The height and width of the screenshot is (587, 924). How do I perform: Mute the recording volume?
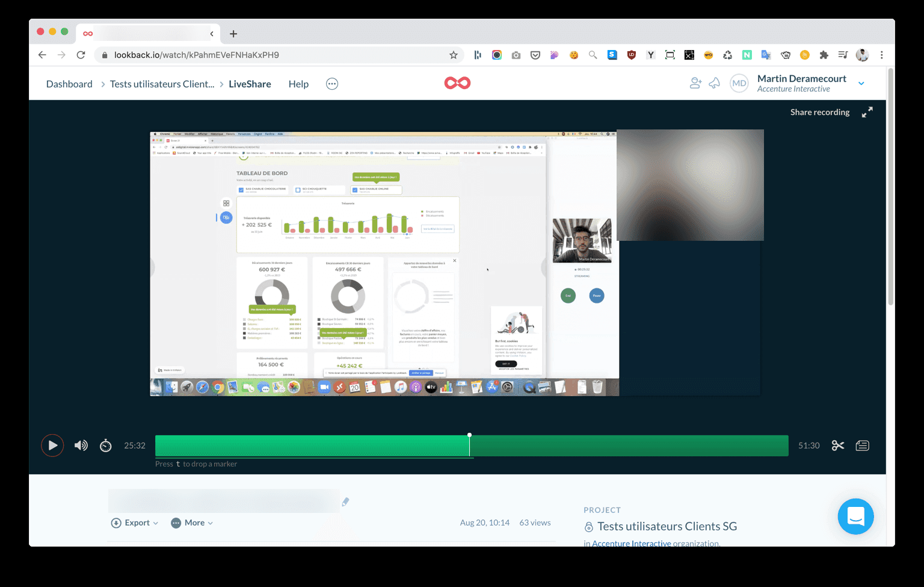(x=81, y=446)
